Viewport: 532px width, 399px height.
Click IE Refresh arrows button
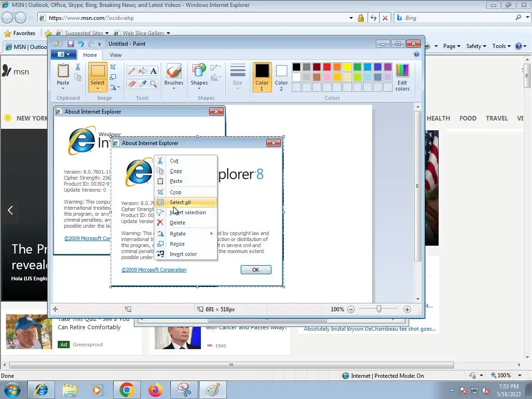point(374,18)
